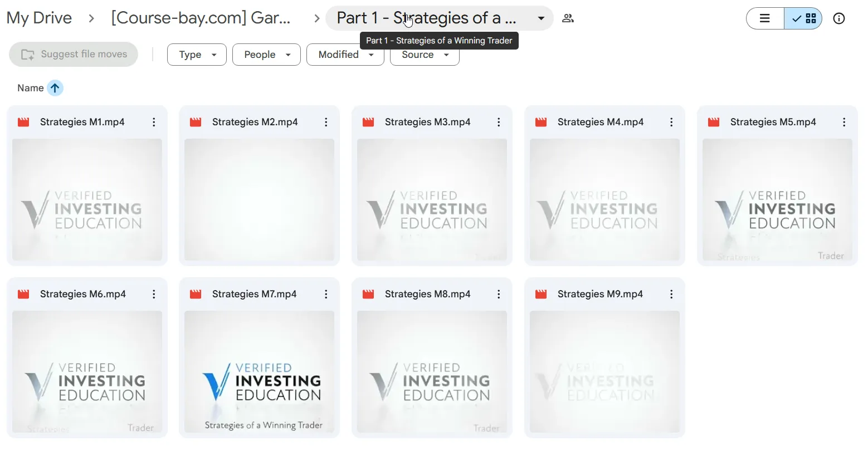
Task: Expand the Type filter dropdown
Action: click(x=197, y=55)
